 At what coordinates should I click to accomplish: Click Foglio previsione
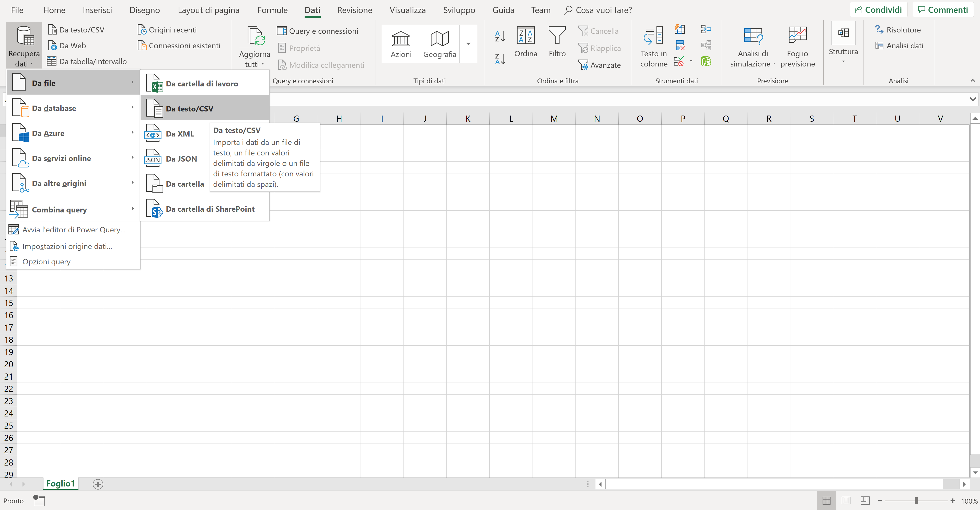click(797, 47)
